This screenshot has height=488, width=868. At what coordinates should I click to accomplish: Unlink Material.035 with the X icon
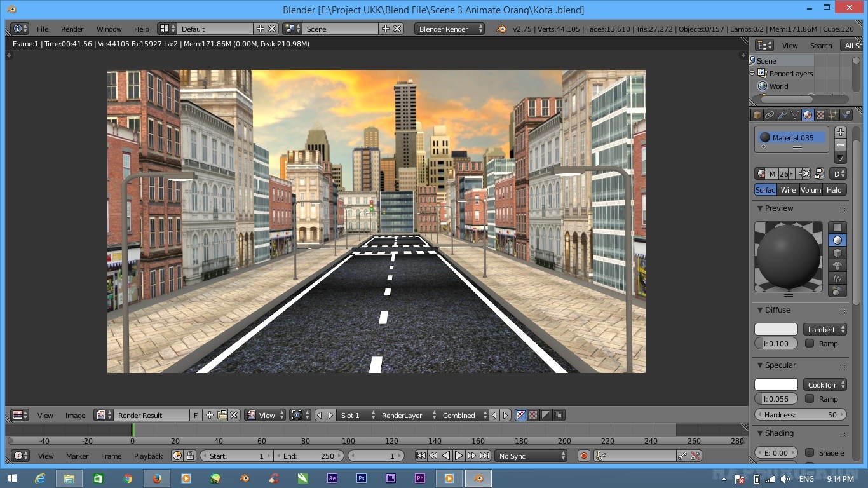[x=806, y=173]
